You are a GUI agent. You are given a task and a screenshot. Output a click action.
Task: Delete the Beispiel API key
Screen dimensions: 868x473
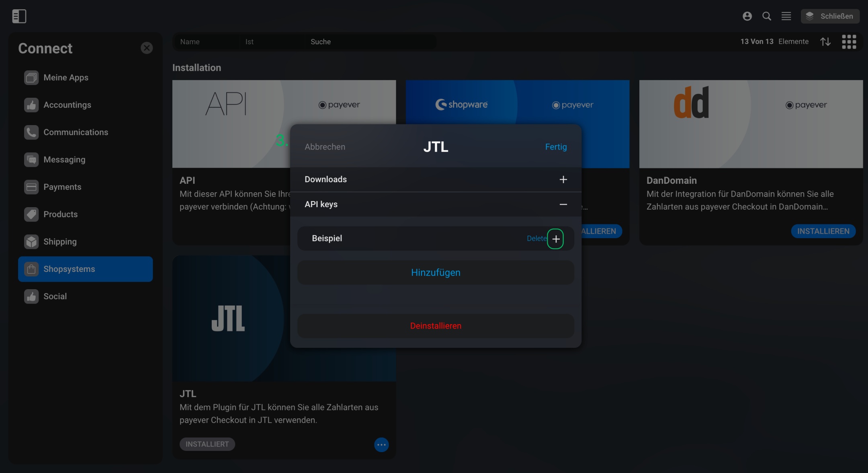pyautogui.click(x=536, y=239)
